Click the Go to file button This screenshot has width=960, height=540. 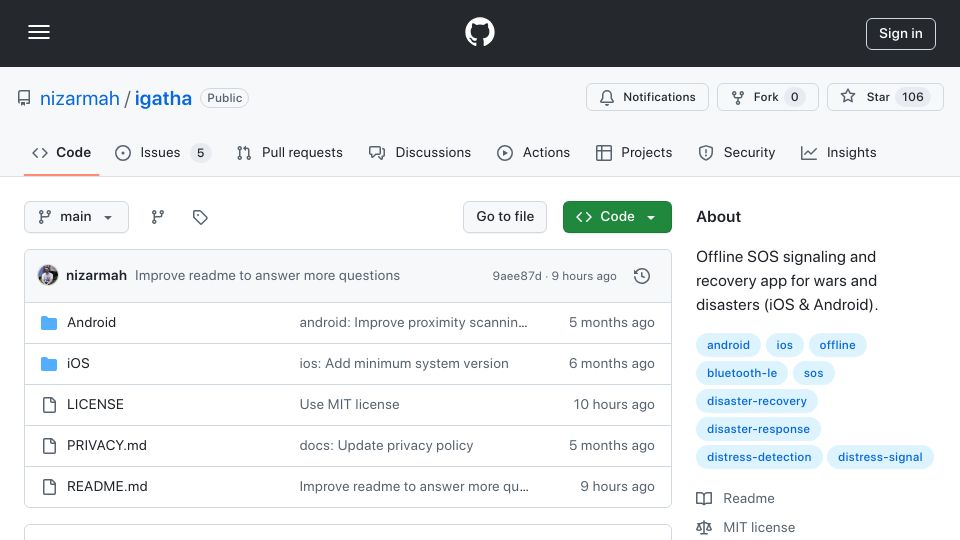click(505, 217)
